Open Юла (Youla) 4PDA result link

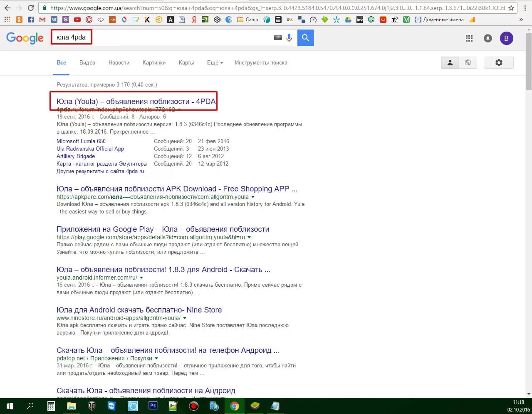pos(136,102)
